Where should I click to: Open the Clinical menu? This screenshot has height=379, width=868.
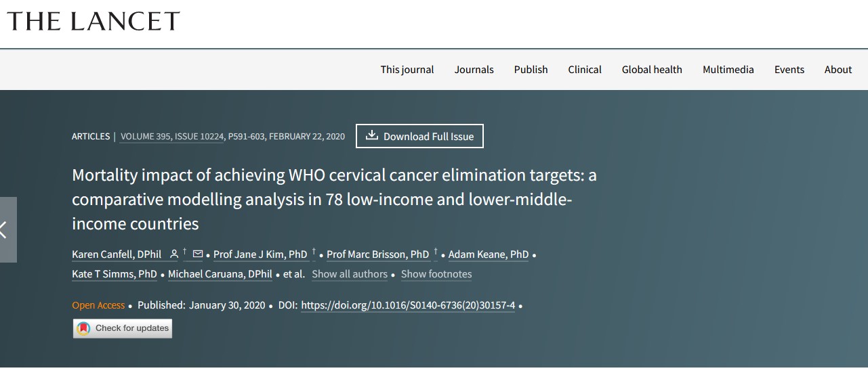585,70
